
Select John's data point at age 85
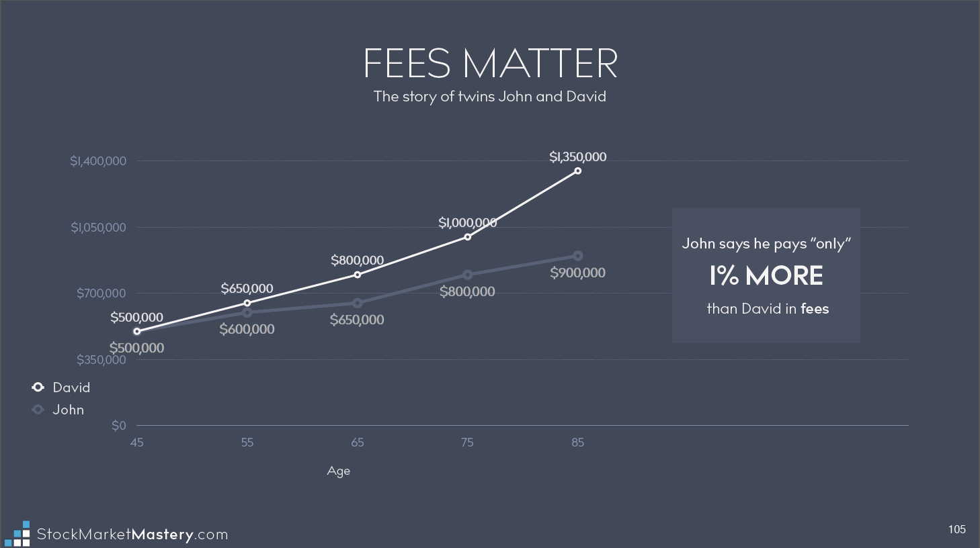tap(578, 256)
